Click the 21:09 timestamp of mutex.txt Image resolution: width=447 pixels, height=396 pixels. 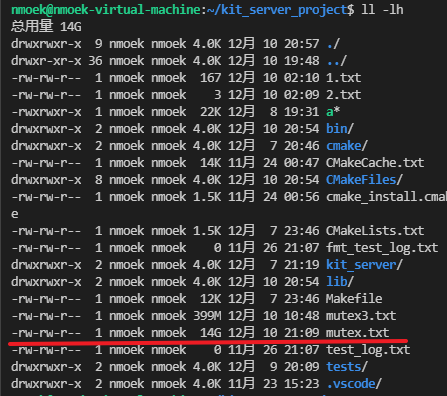[x=301, y=332]
